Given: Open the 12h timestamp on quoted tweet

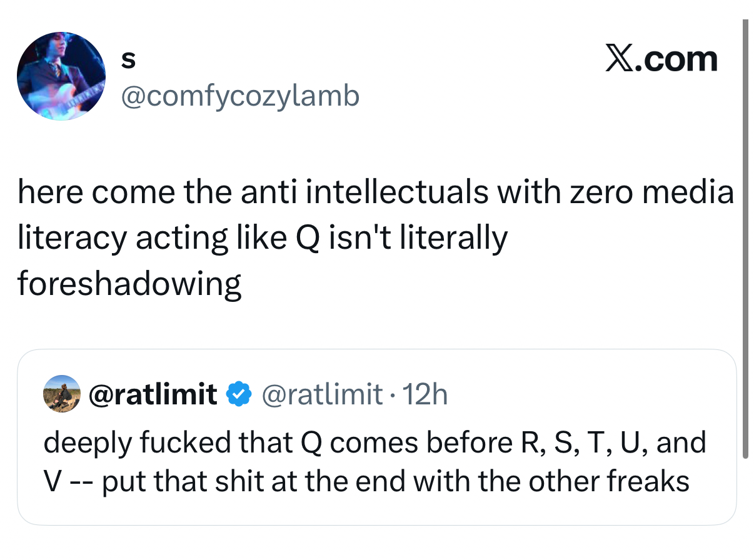Looking at the screenshot, I should tap(426, 394).
